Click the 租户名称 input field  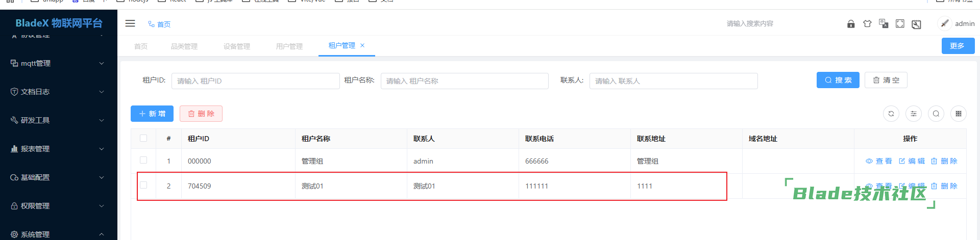[464, 81]
